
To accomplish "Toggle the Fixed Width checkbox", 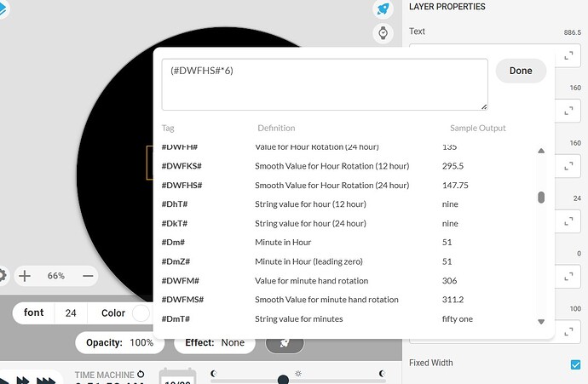I will (x=574, y=364).
